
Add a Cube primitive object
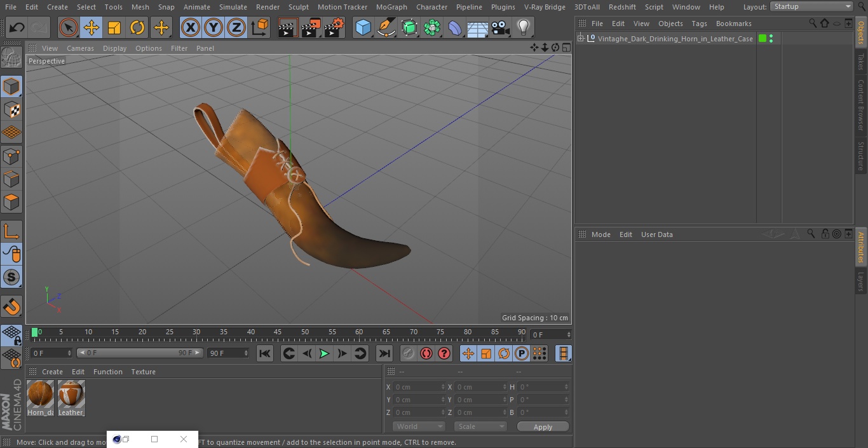click(363, 28)
